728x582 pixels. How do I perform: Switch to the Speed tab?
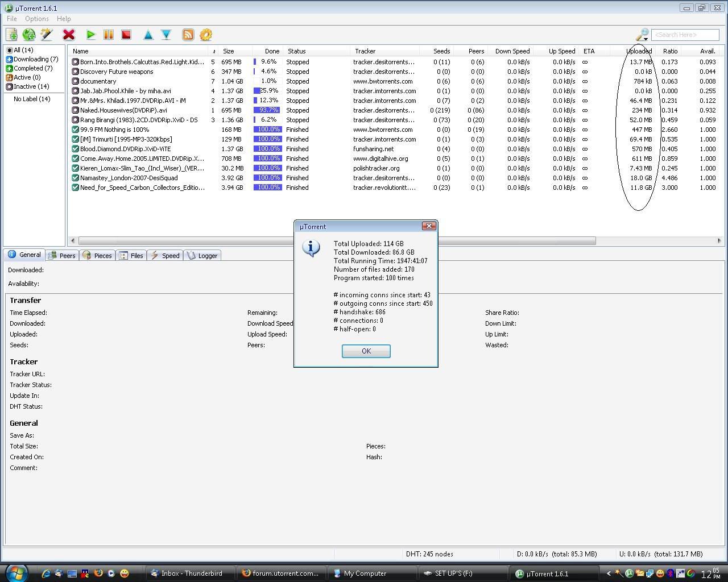(165, 256)
